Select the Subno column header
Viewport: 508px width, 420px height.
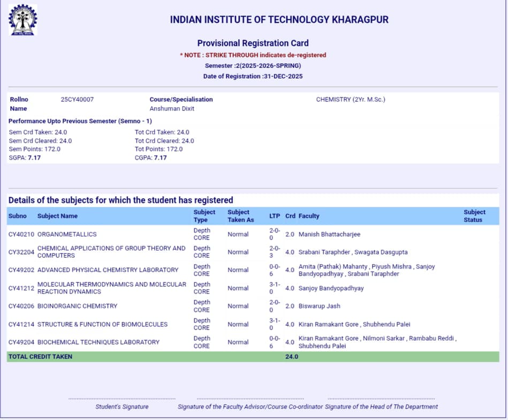click(x=18, y=216)
